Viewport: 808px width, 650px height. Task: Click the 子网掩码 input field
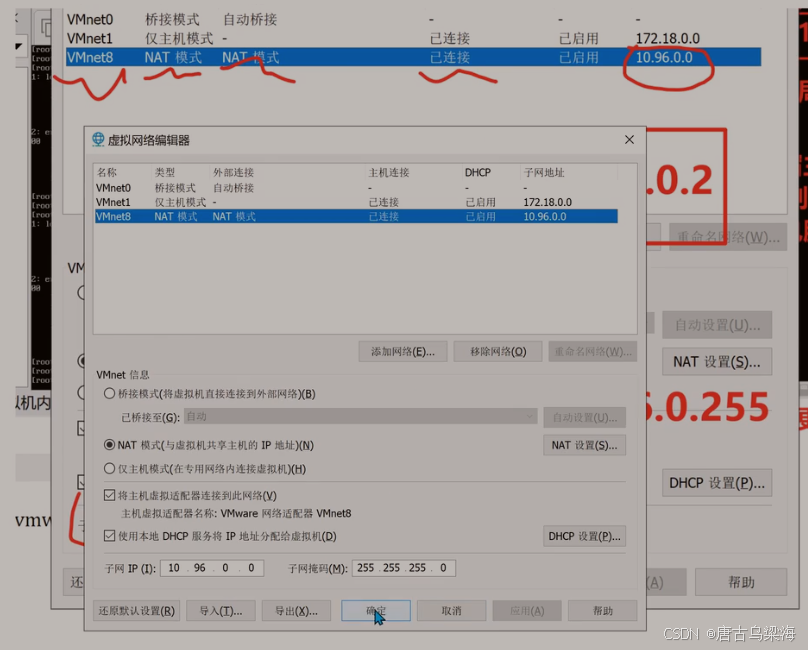click(x=404, y=568)
